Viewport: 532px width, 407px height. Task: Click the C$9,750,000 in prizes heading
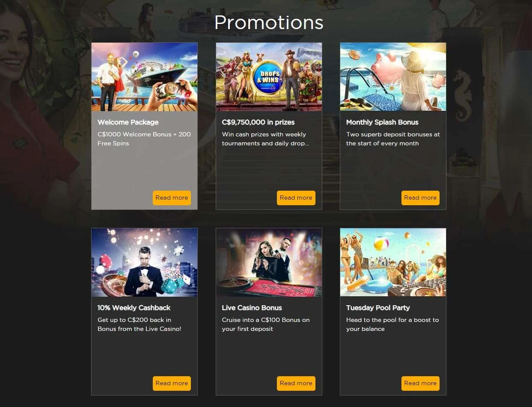point(258,122)
